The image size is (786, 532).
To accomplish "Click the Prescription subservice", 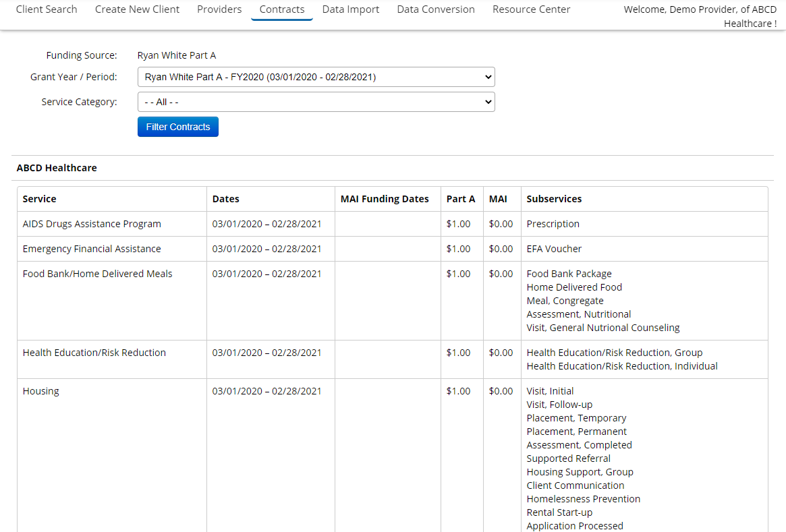I will 553,224.
